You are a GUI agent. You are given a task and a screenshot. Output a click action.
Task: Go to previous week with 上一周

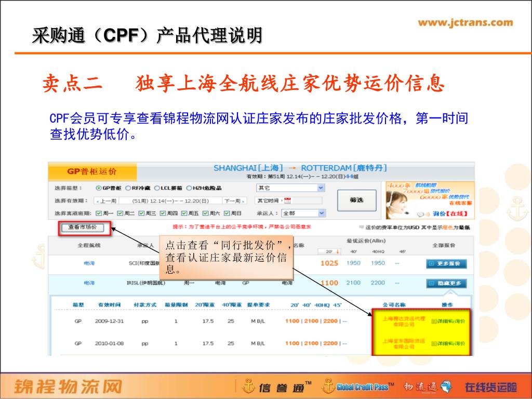pyautogui.click(x=107, y=201)
